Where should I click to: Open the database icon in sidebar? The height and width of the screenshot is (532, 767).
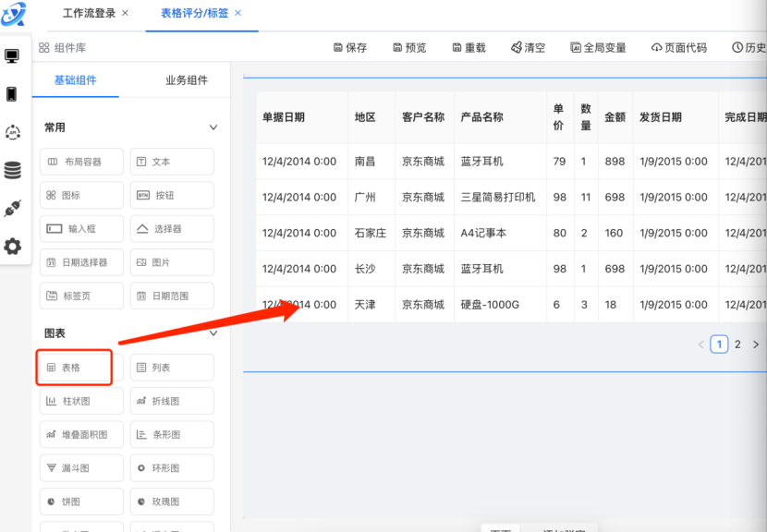[12, 171]
